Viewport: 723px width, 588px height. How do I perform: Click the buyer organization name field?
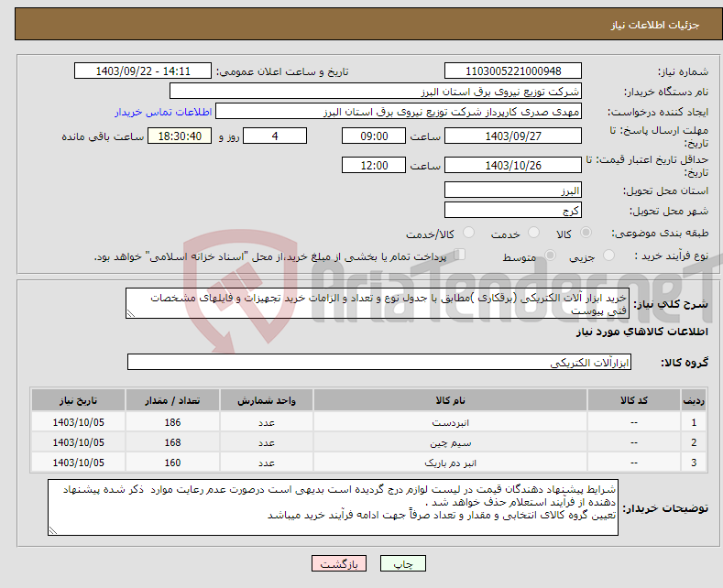tap(376, 92)
